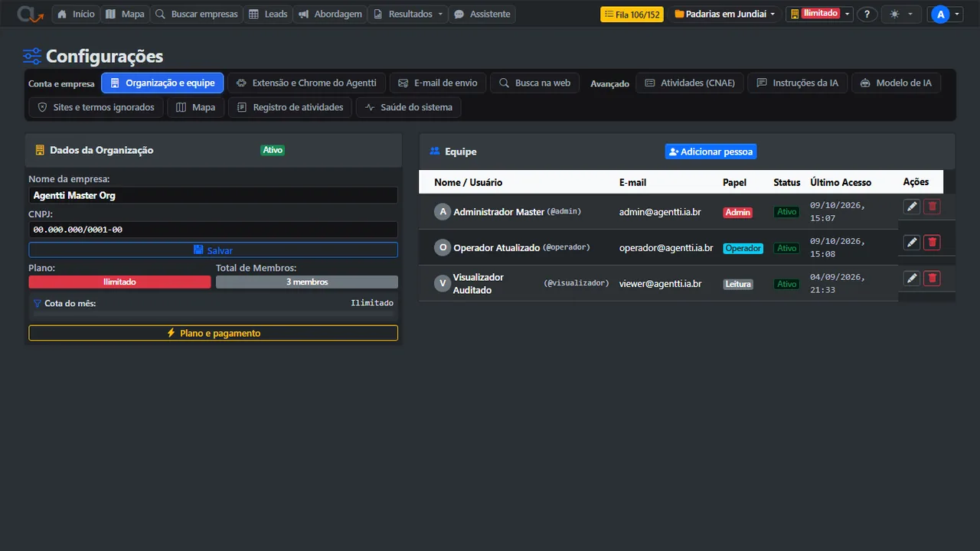Screen dimensions: 980x551
Task: Click the Equipe people icon
Action: pos(435,152)
